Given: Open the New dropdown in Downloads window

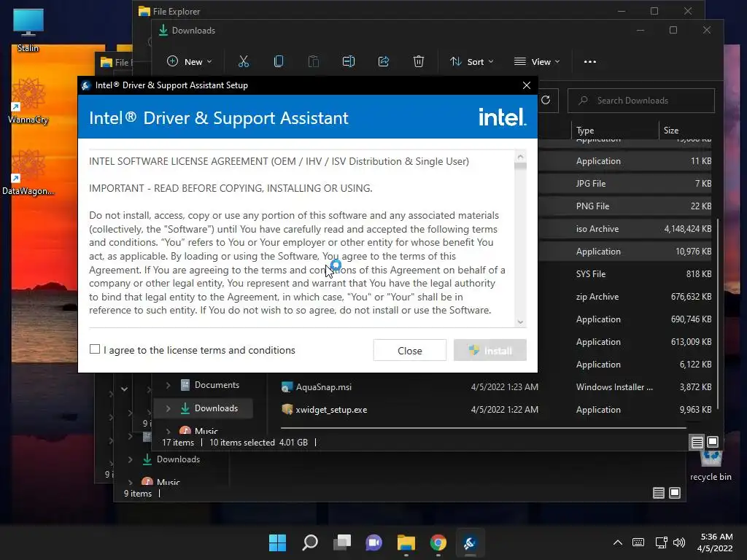Looking at the screenshot, I should click(x=189, y=61).
